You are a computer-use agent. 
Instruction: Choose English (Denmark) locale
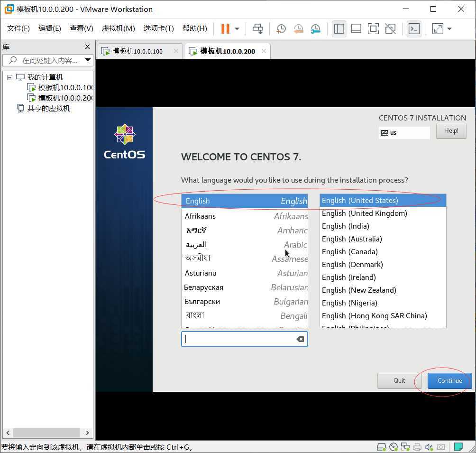click(383, 264)
